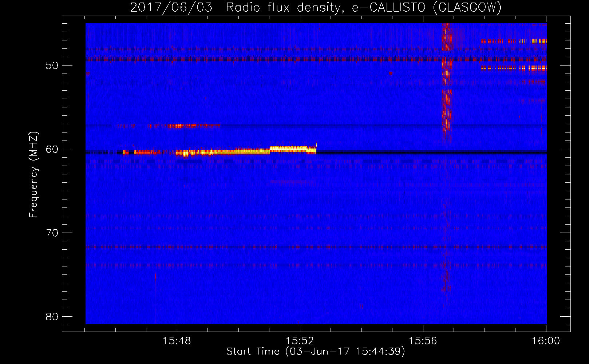Click the 15:48 time tick label
The width and height of the screenshot is (589, 364).
click(177, 341)
